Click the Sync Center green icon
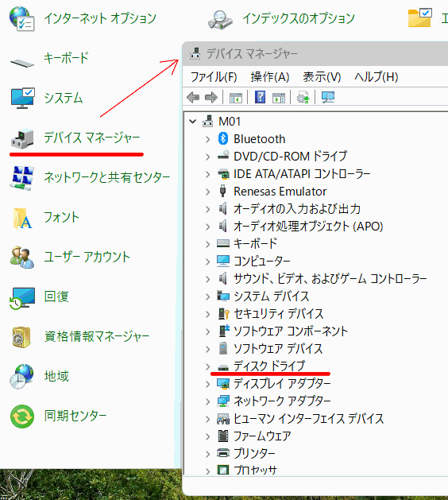448x500 pixels. click(22, 417)
